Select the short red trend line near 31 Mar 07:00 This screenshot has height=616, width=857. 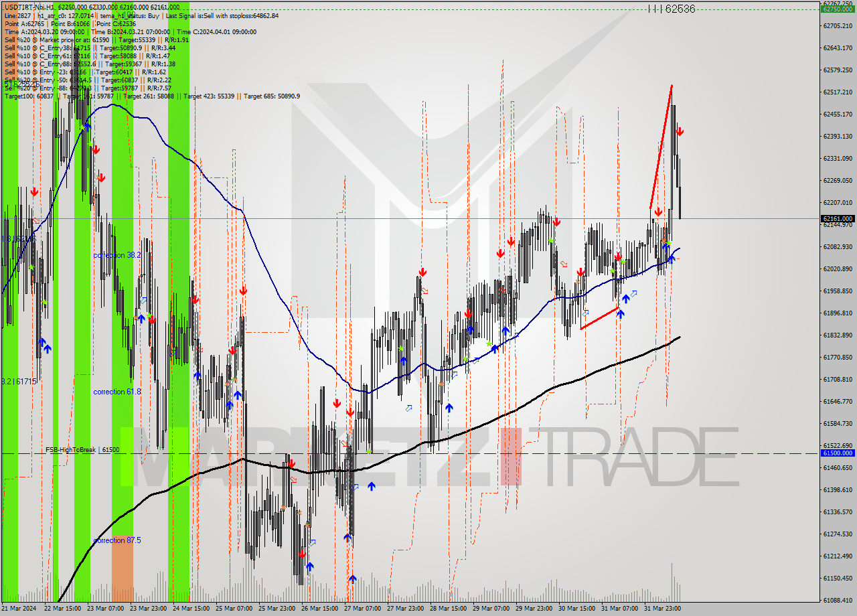[599, 318]
